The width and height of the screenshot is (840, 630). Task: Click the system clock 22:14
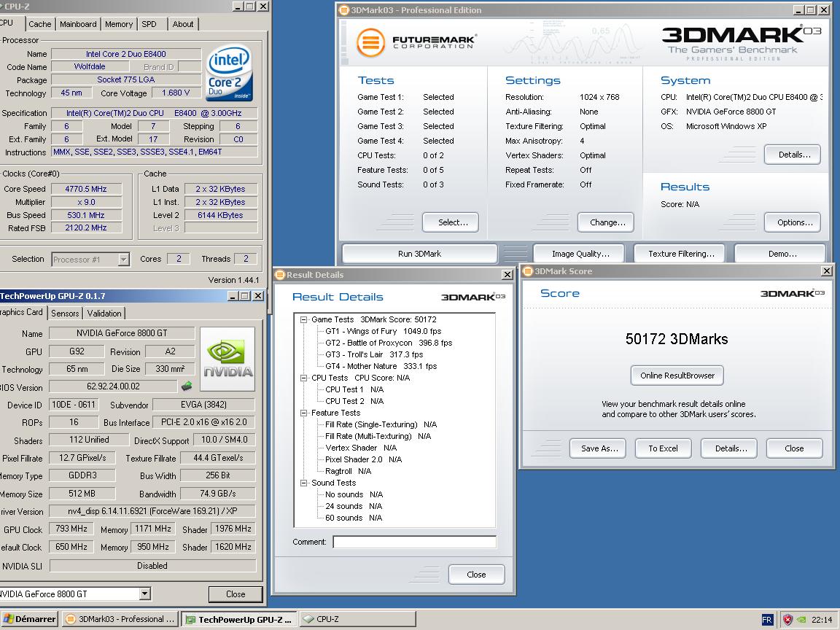822,620
